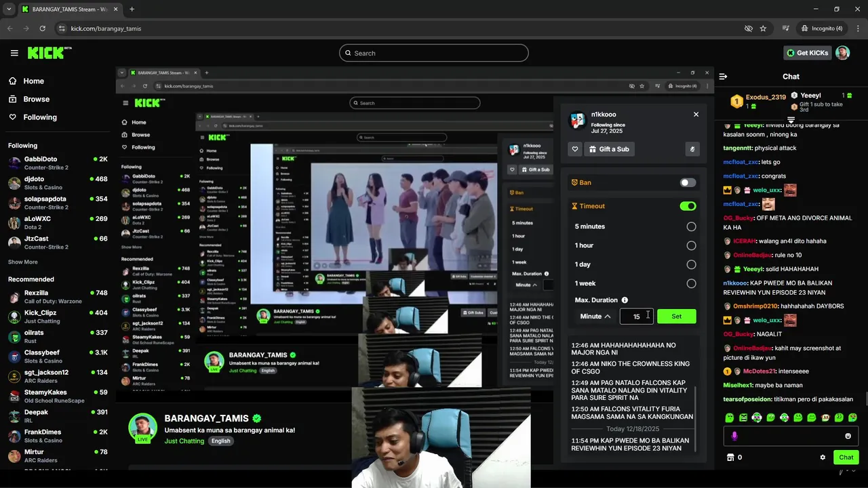
Task: Select the 1 week timeout radio
Action: 691,283
